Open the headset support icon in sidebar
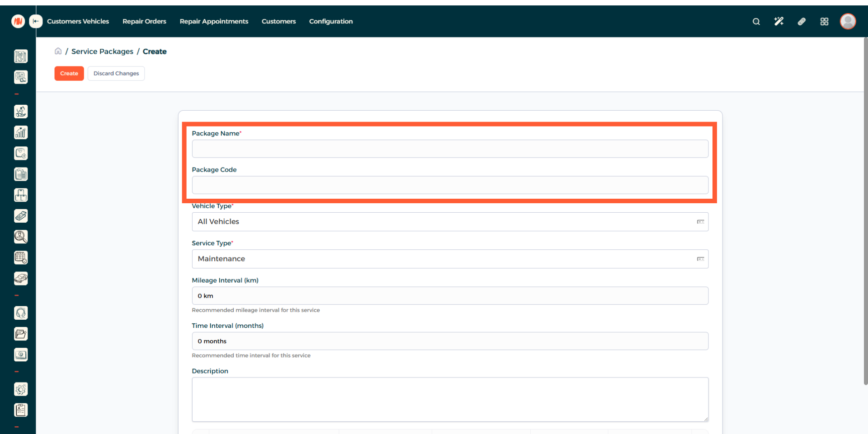 (21, 313)
